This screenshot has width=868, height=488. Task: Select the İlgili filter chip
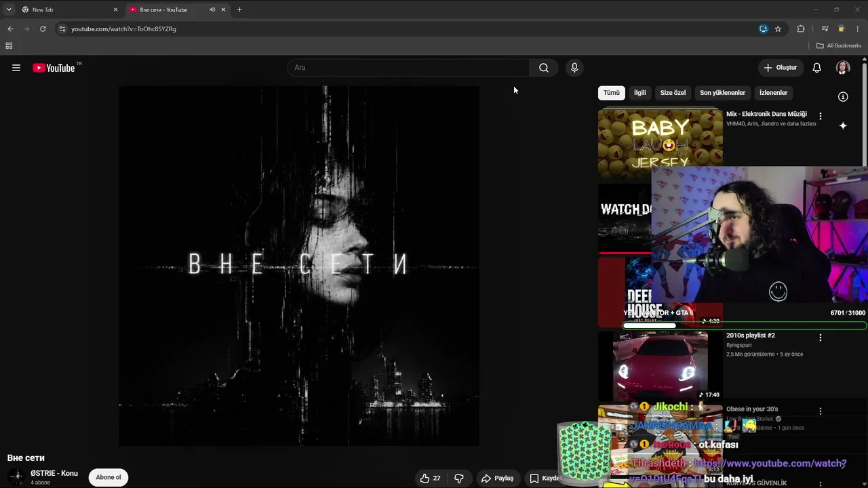(640, 93)
